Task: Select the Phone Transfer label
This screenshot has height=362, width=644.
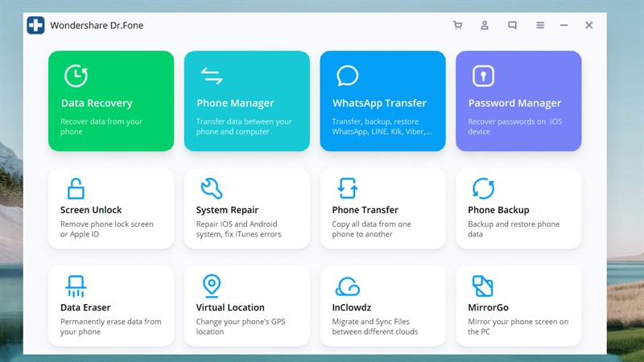Action: point(365,210)
